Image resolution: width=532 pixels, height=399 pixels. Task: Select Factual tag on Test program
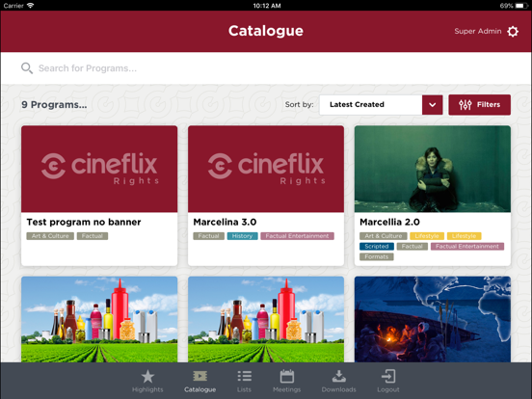tap(93, 236)
